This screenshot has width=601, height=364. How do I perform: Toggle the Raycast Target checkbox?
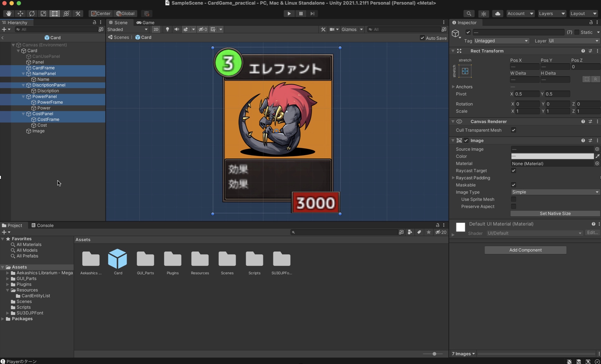click(x=513, y=171)
